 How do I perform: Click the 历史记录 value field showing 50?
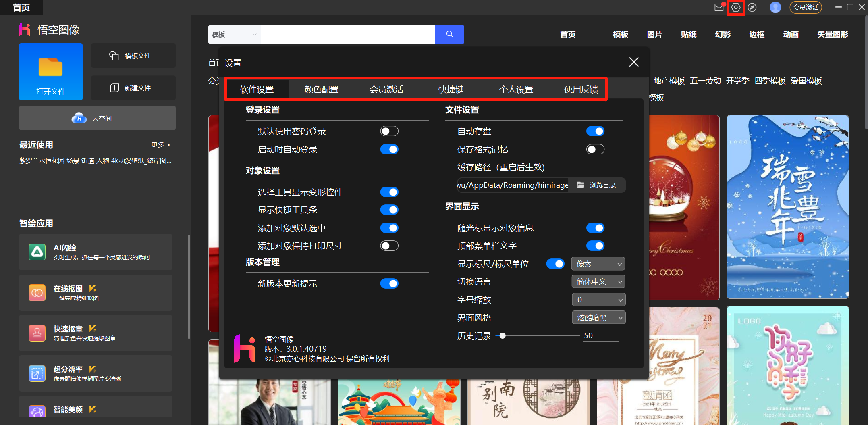click(x=600, y=335)
